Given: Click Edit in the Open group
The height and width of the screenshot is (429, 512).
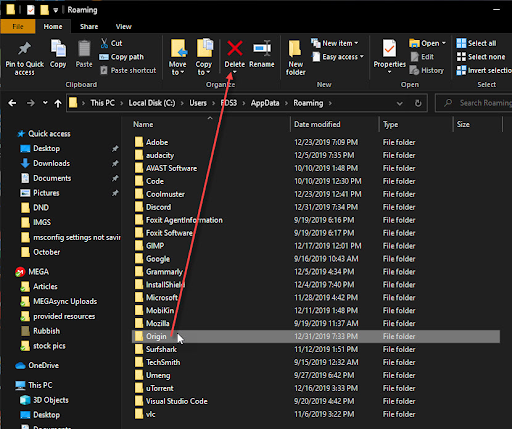Looking at the screenshot, I should [x=422, y=57].
